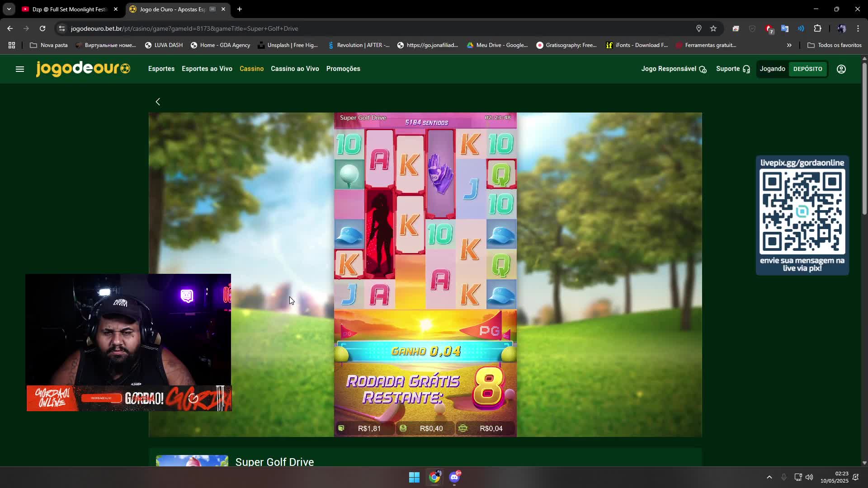
Task: Open the Jogo Responsável link
Action: tap(674, 69)
